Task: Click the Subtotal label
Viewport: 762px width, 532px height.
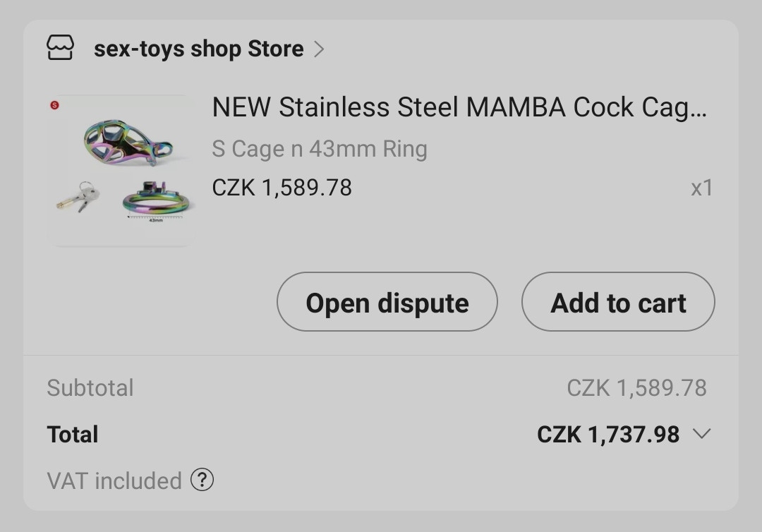Action: 90,387
